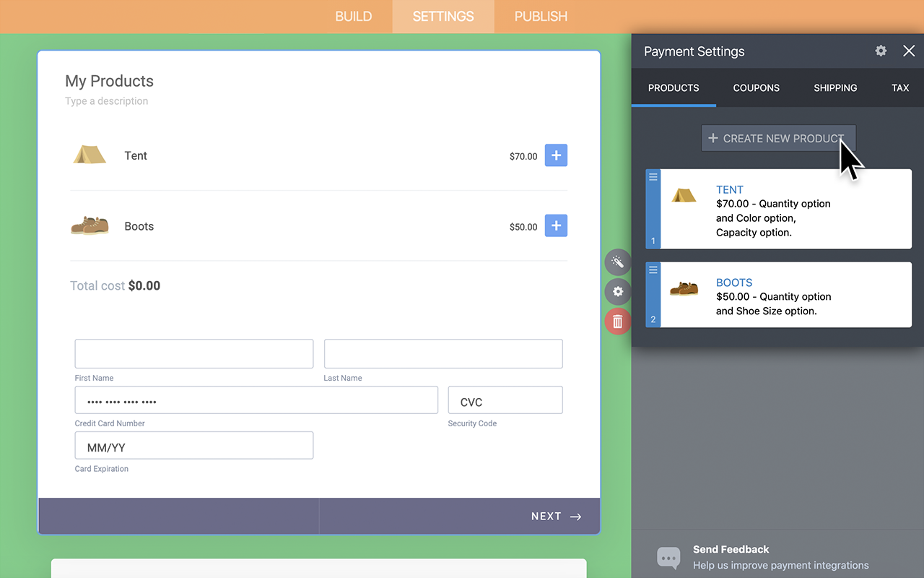Click the CREATE NEW PRODUCT button
This screenshot has width=924, height=578.
pyautogui.click(x=778, y=138)
